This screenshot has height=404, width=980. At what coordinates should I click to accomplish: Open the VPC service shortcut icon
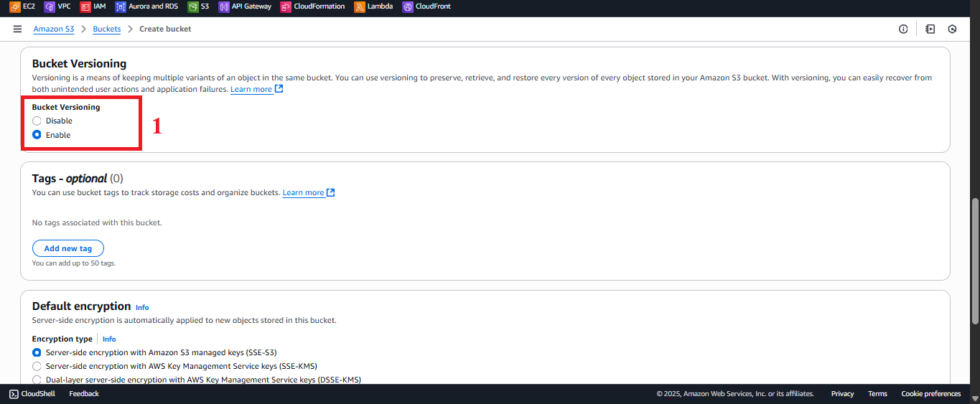coord(50,6)
